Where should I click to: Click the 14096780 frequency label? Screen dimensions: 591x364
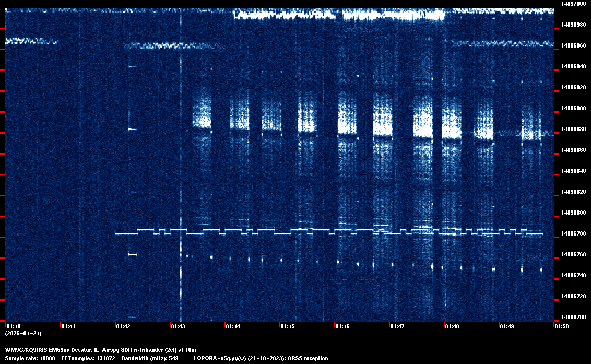[574, 233]
